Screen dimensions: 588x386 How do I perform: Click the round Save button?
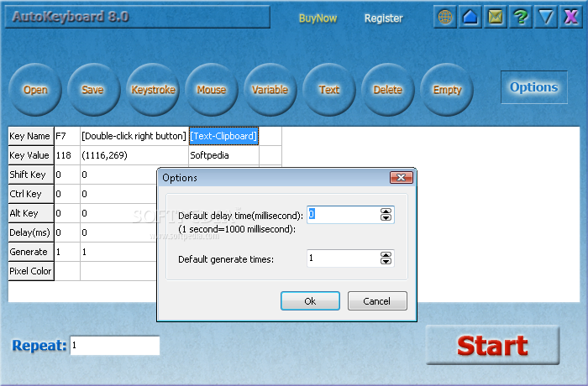(x=94, y=90)
